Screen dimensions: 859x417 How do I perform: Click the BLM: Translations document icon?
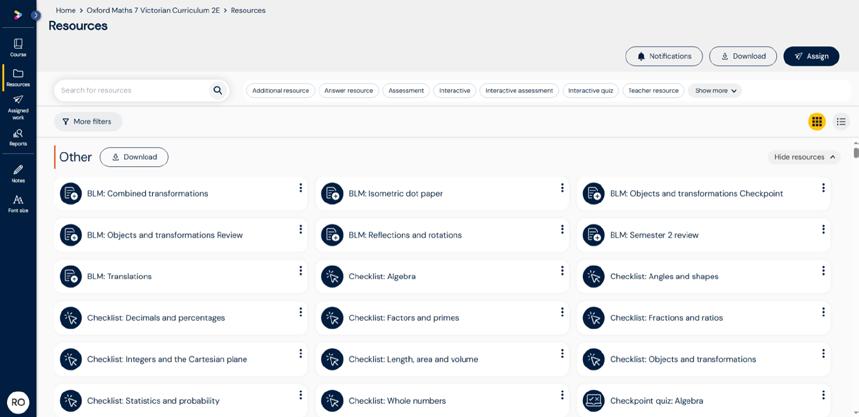[x=71, y=276]
